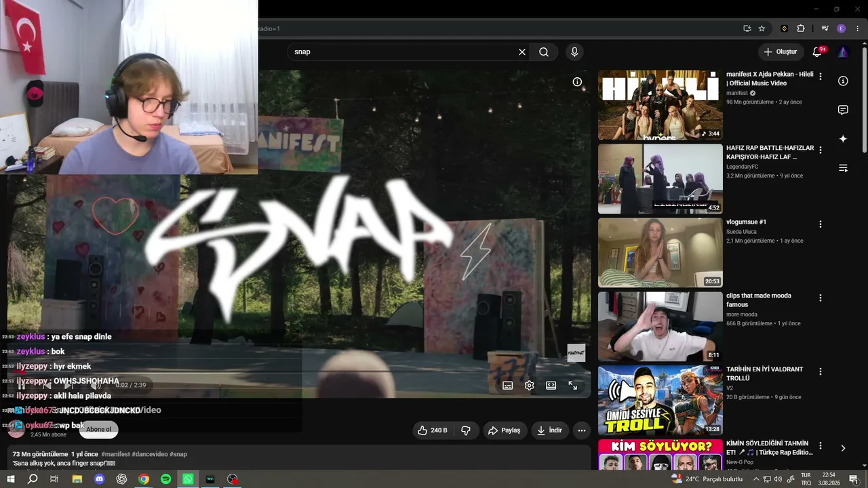Open options for TARİHİN EN İYİ VALORANT TROLLÜ
The width and height of the screenshot is (868, 488).
pyautogui.click(x=821, y=371)
